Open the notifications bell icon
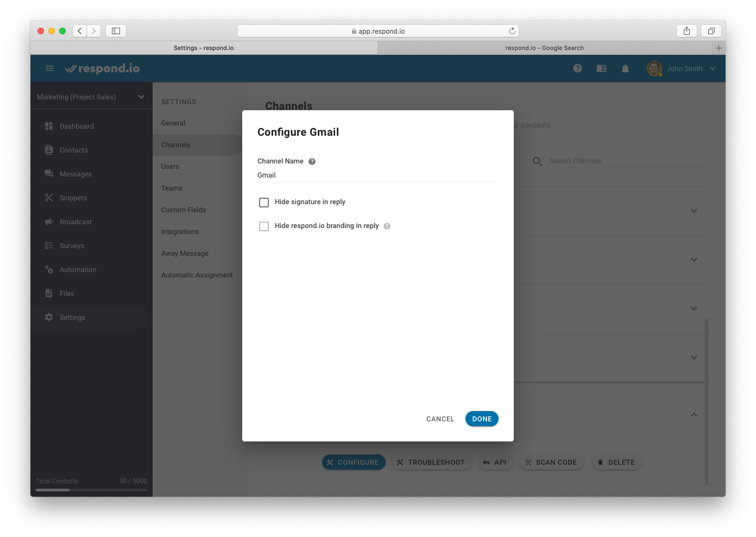756x537 pixels. (625, 69)
